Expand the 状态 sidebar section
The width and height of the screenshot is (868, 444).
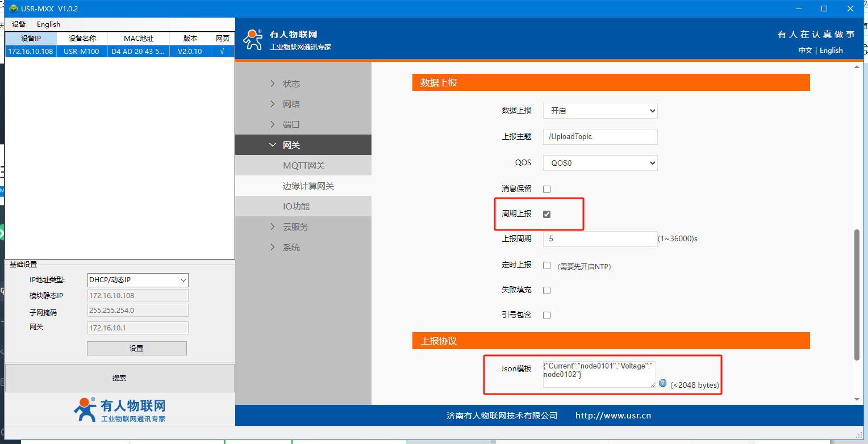(291, 84)
